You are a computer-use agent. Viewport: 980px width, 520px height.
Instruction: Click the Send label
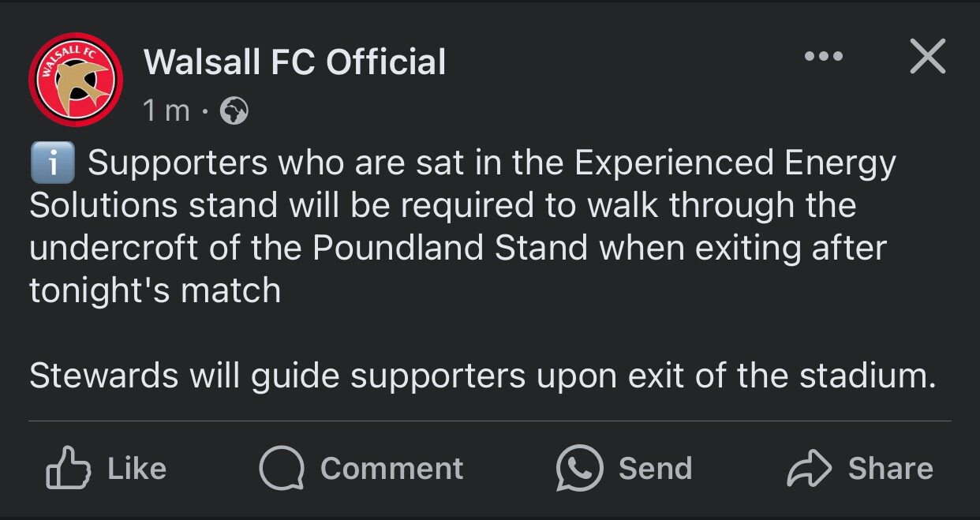click(x=655, y=469)
